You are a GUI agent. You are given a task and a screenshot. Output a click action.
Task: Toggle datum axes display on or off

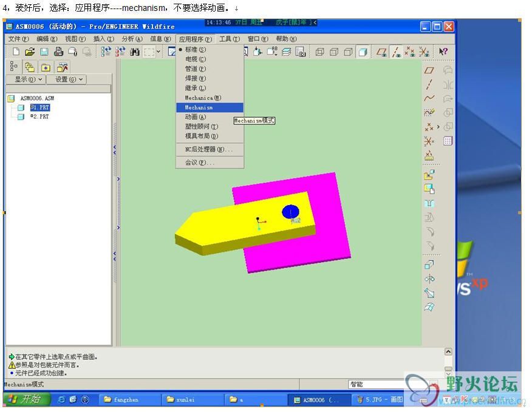(x=395, y=52)
